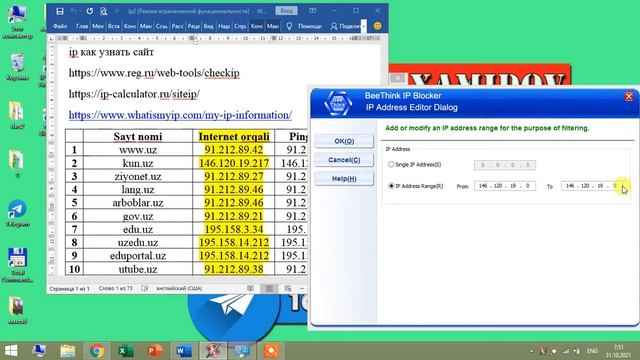Switch to Google Chrome in the taskbar
640x360 pixels.
(97, 351)
